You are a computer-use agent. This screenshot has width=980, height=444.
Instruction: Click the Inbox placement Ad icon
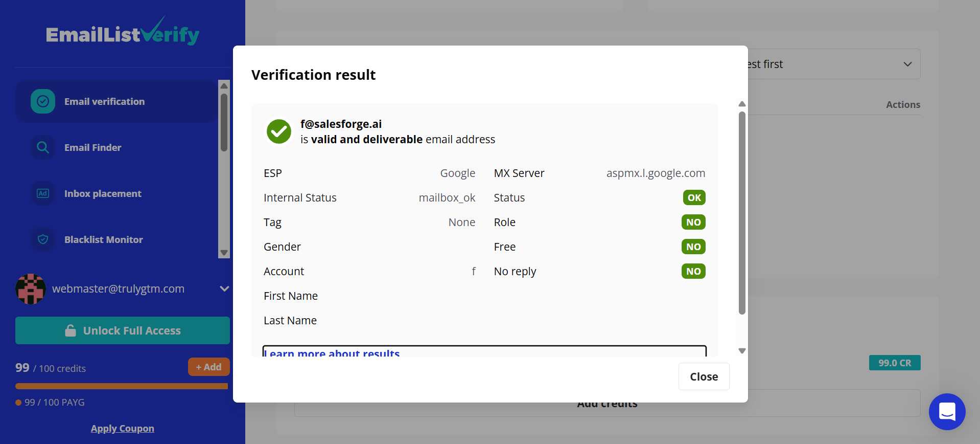coord(43,193)
